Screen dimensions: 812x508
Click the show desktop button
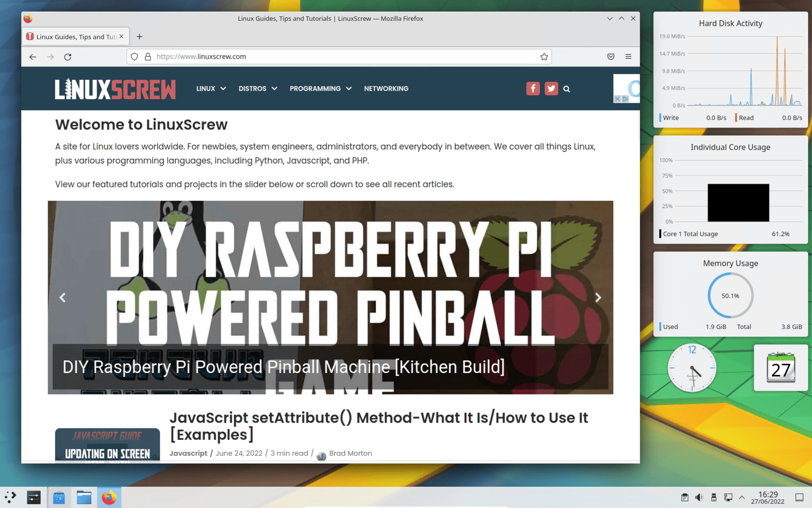point(799,498)
